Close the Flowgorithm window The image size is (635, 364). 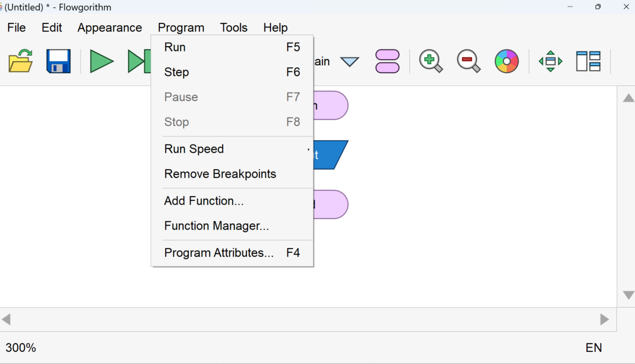[x=626, y=7]
